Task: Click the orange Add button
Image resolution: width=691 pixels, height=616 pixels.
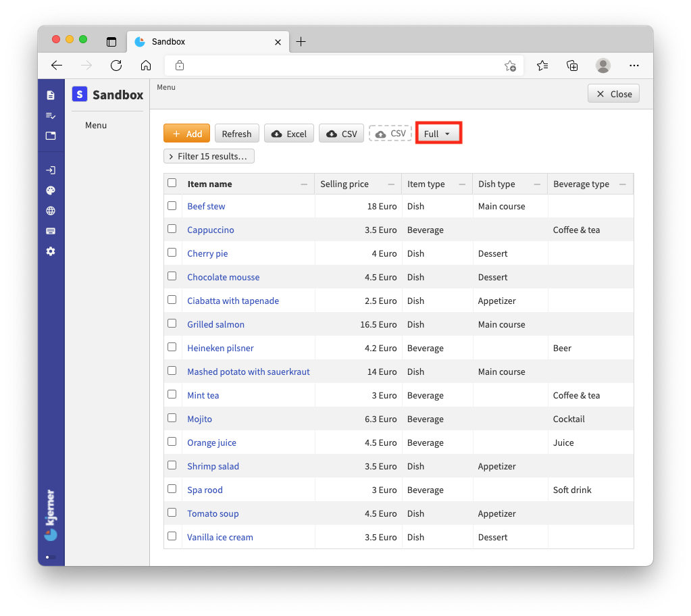Action: [x=187, y=134]
